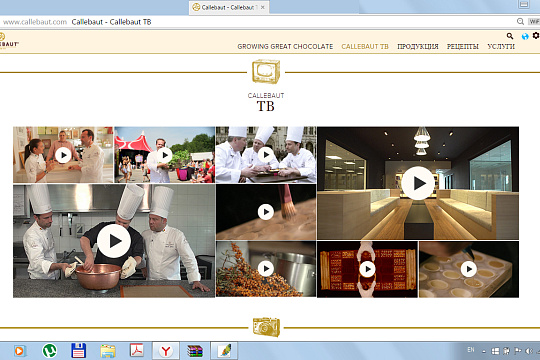This screenshot has width=540, height=360.
Task: Open the gear settings icon in site header
Action: click(x=536, y=35)
